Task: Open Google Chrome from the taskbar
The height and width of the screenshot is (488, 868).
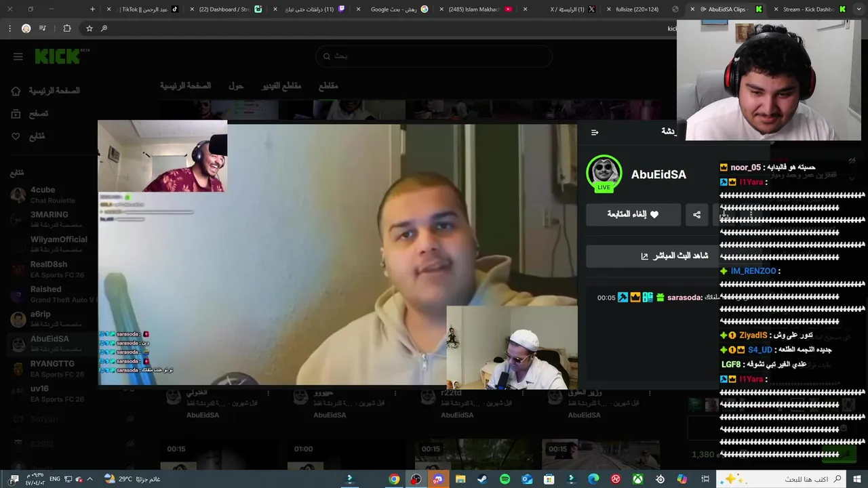Action: [394, 479]
